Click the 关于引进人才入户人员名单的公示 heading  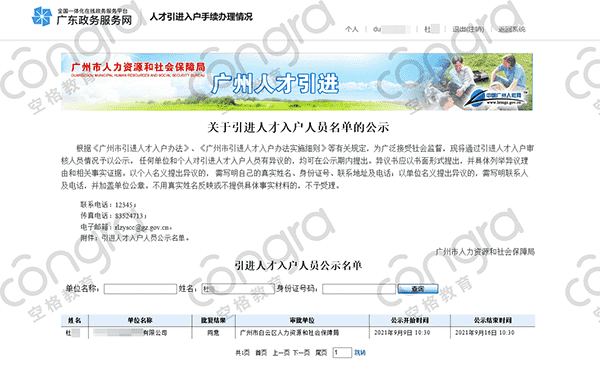298,127
